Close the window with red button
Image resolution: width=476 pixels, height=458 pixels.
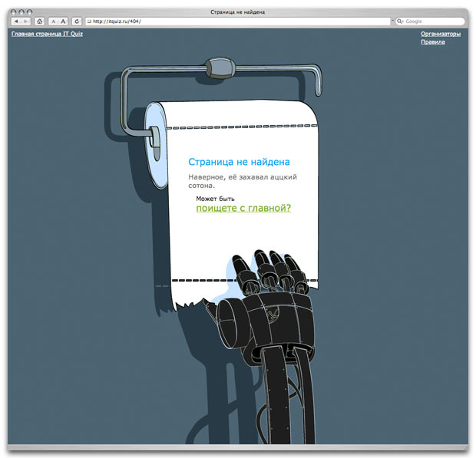(15, 12)
